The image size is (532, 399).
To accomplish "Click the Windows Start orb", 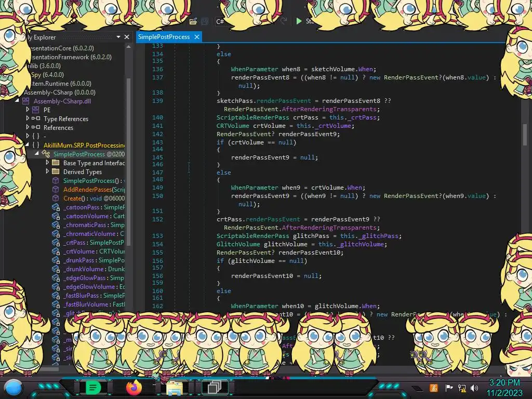I will (x=13, y=388).
